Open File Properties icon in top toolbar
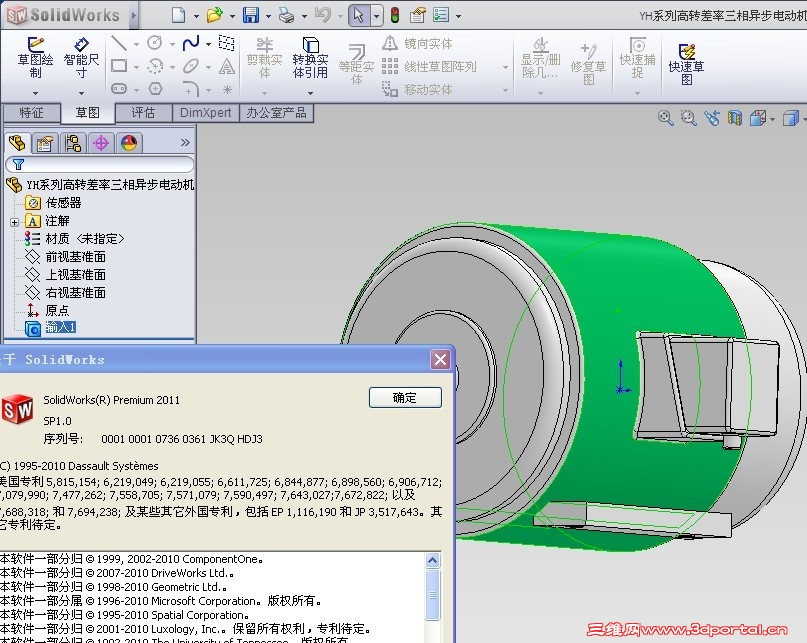 (x=417, y=15)
